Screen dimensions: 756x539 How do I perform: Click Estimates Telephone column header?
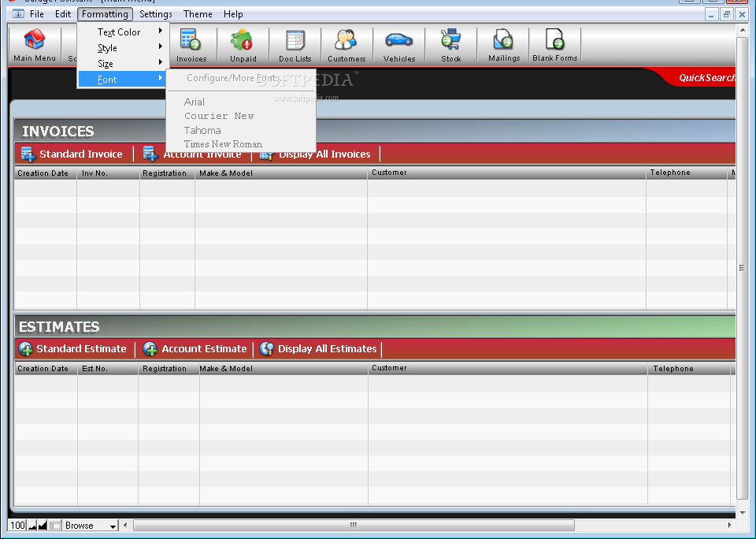tap(690, 369)
